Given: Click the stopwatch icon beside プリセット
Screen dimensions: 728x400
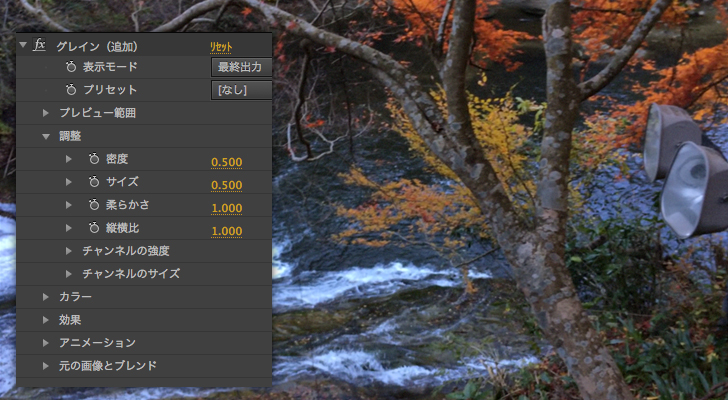Looking at the screenshot, I should [70, 90].
